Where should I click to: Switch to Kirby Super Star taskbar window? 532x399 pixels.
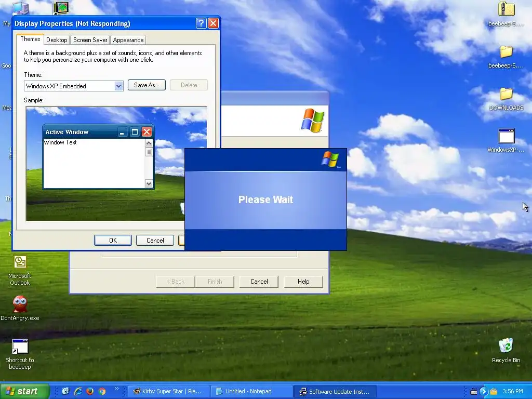click(168, 391)
